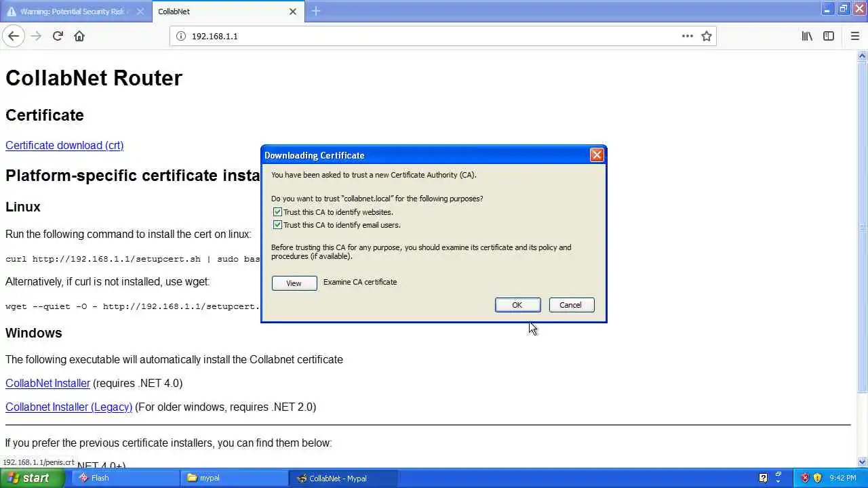868x488 pixels.
Task: Click the 9:42 PM system clock
Action: point(843,478)
